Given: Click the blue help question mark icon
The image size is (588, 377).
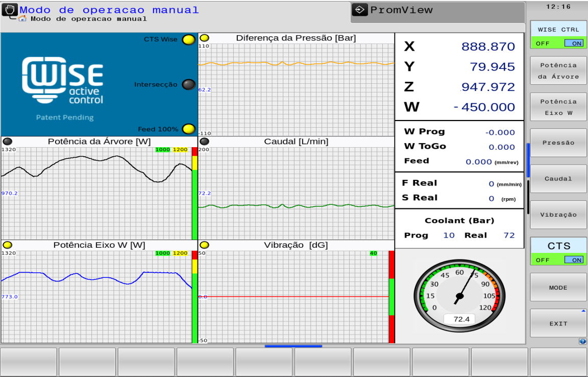Looking at the screenshot, I should point(582,341).
